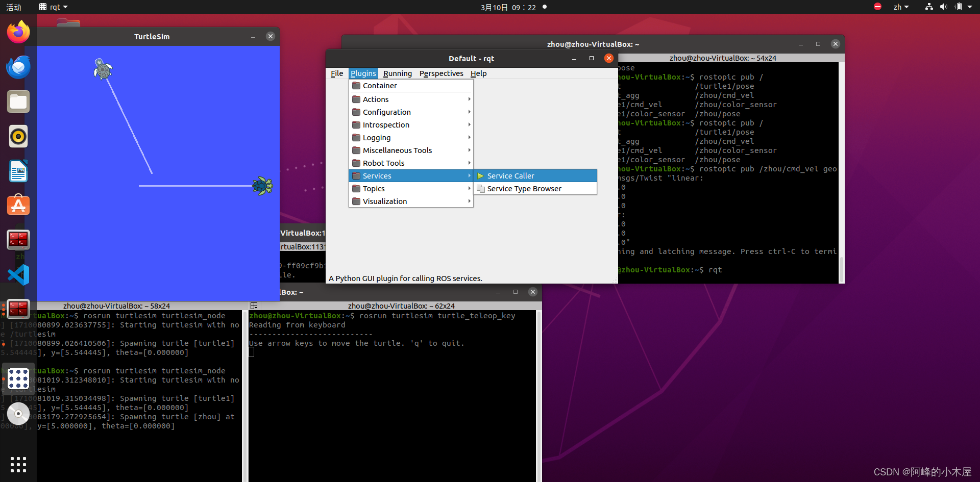
Task: Click the disc drive icon in dock
Action: 18,414
